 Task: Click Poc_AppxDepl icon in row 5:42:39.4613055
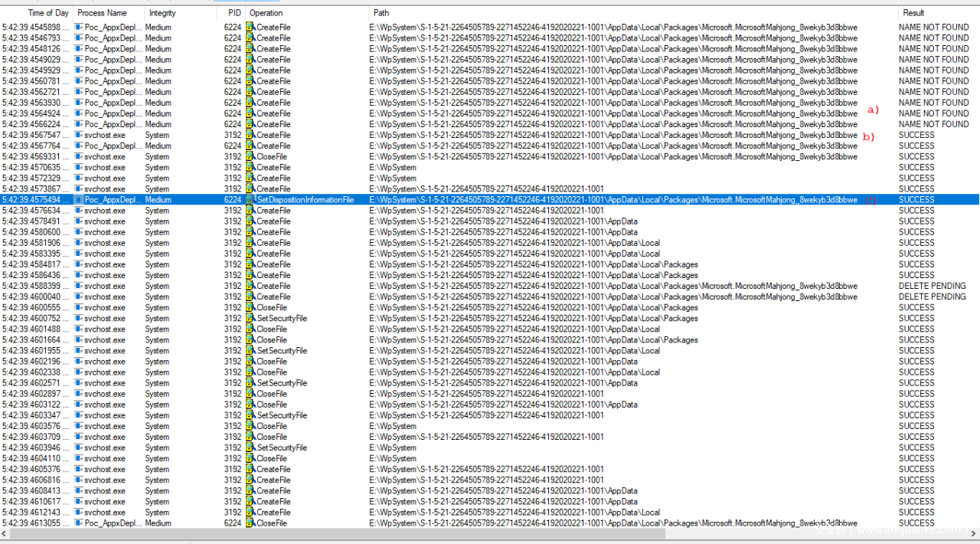[79, 523]
